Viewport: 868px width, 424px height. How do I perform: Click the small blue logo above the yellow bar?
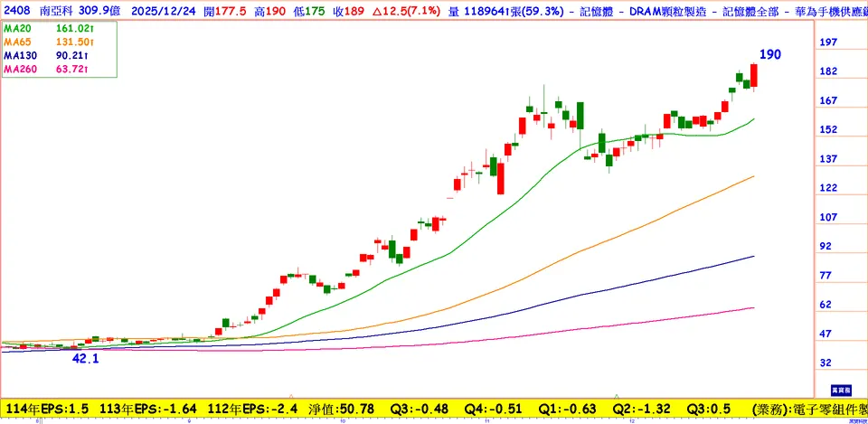(840, 390)
